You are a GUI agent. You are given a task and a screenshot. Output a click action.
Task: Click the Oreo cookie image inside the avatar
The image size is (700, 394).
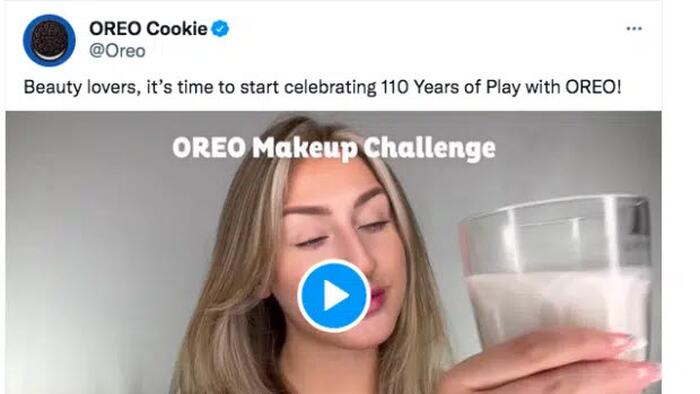point(50,41)
